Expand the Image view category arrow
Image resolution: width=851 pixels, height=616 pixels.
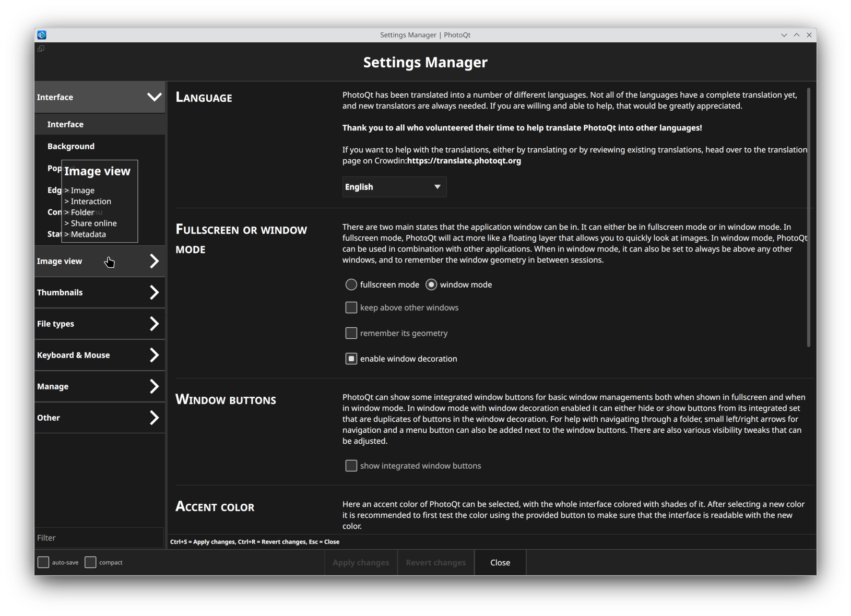(x=154, y=261)
